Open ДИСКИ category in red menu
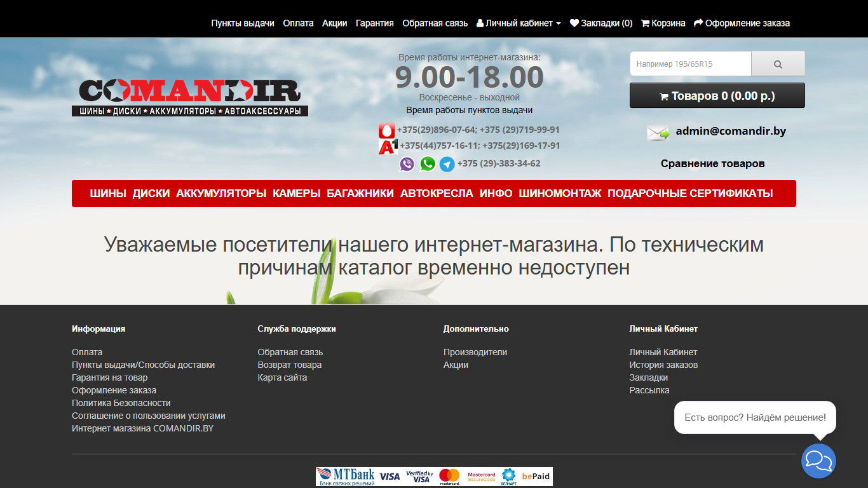This screenshot has width=868, height=488. click(151, 193)
